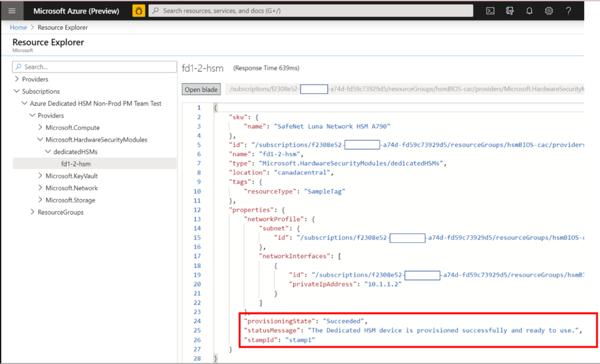Click the orange preview timer icon
This screenshot has height=364, width=600.
point(138,10)
